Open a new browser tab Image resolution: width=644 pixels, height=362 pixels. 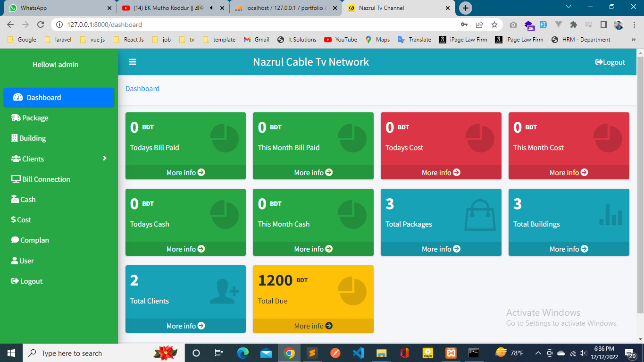(x=466, y=8)
